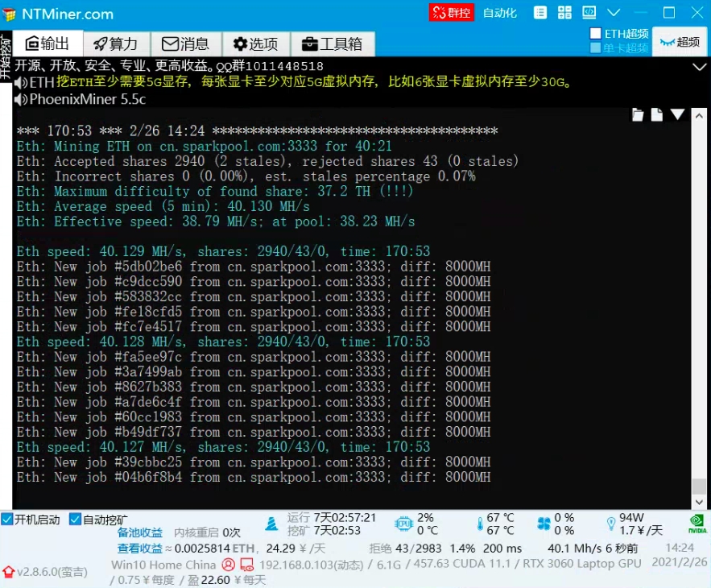Expand the announcement banner chevron

point(699,67)
